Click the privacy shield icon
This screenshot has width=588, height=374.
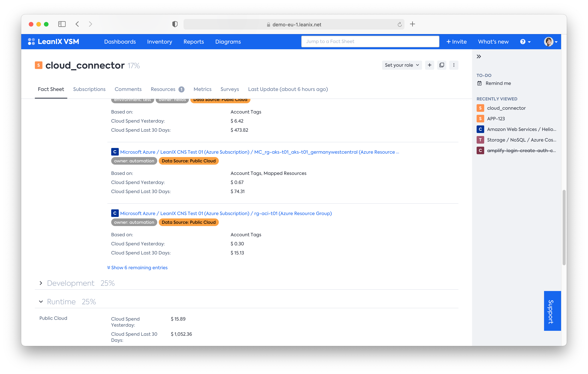(175, 24)
